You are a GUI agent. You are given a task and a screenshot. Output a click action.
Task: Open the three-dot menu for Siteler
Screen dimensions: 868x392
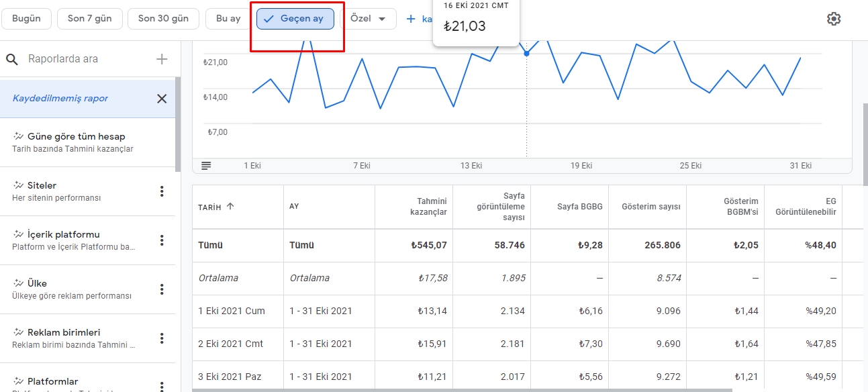pyautogui.click(x=162, y=191)
